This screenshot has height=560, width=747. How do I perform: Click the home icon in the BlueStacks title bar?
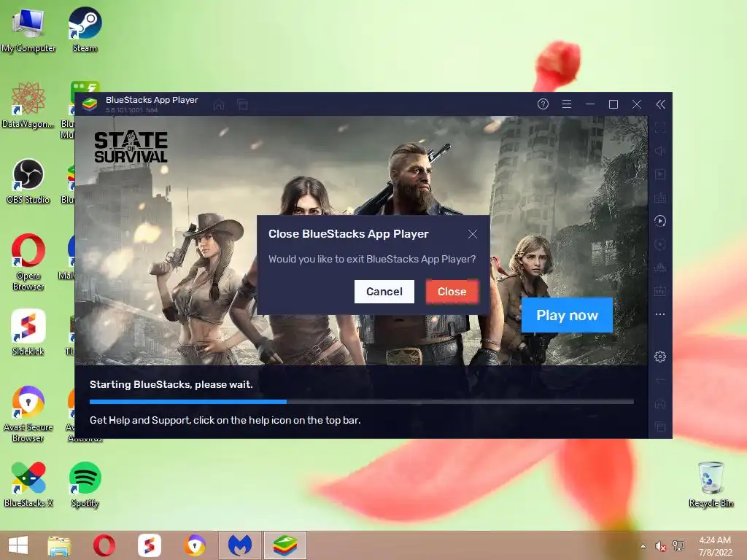click(x=219, y=104)
